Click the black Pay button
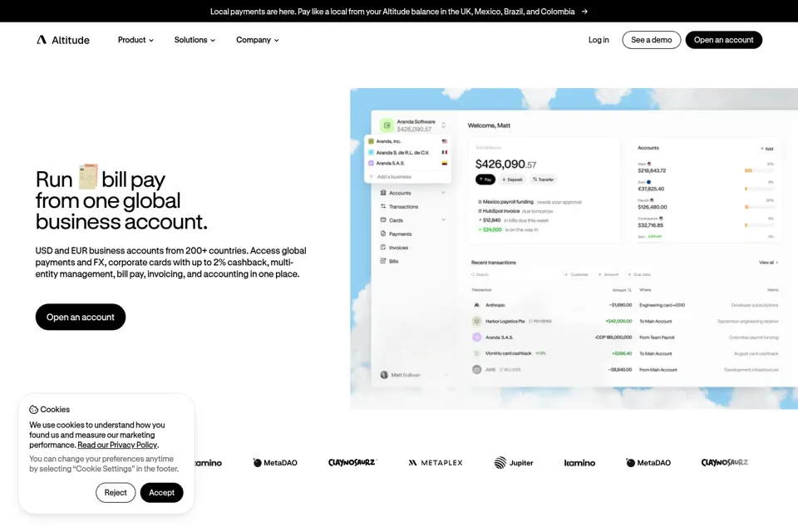Viewport: 798px width, 532px height. tap(485, 180)
